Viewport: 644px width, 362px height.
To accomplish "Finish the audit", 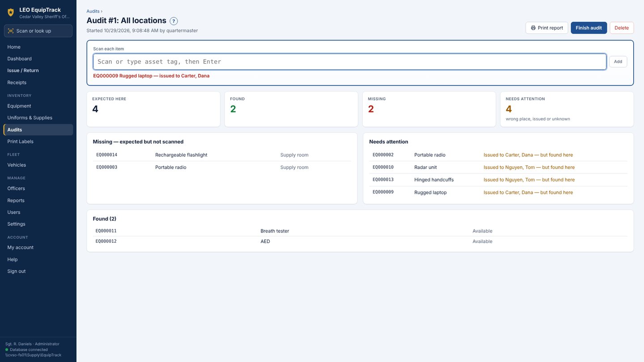I will (589, 28).
